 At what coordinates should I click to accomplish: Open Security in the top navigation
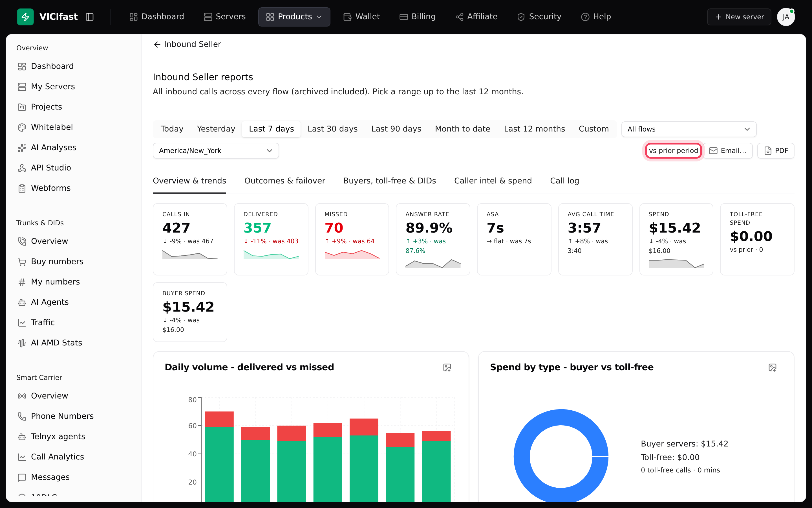click(539, 17)
